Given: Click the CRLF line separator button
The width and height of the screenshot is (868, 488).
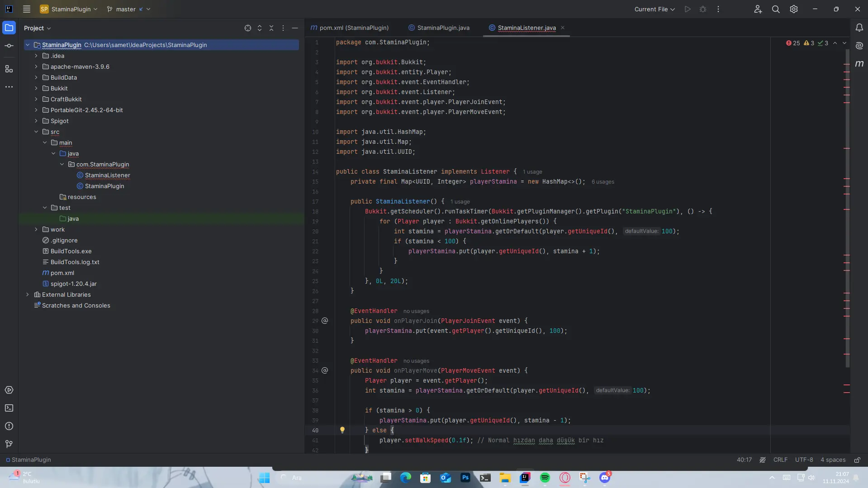Looking at the screenshot, I should 780,460.
